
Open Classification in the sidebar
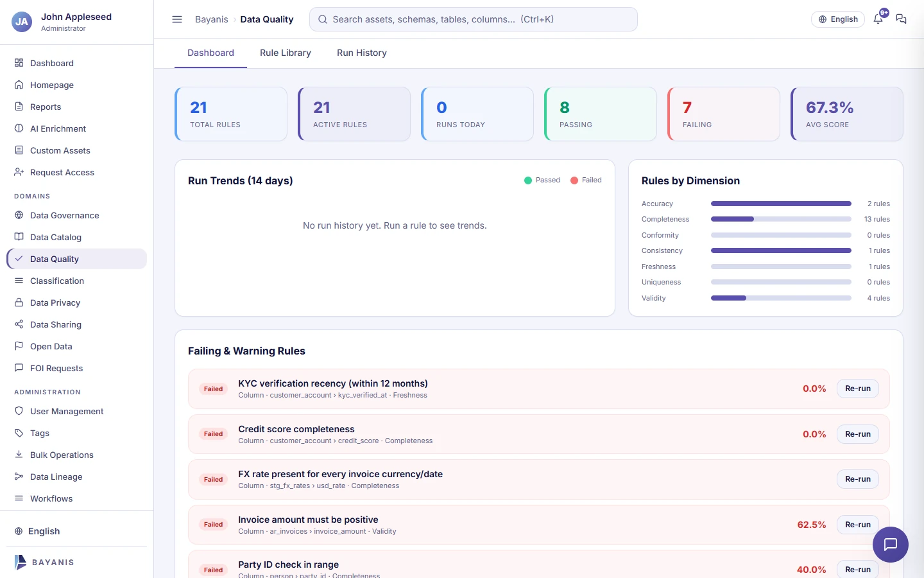tap(77, 281)
